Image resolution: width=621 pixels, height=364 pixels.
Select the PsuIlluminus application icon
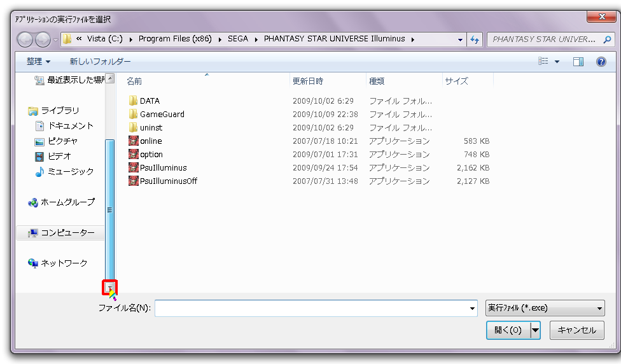(134, 167)
